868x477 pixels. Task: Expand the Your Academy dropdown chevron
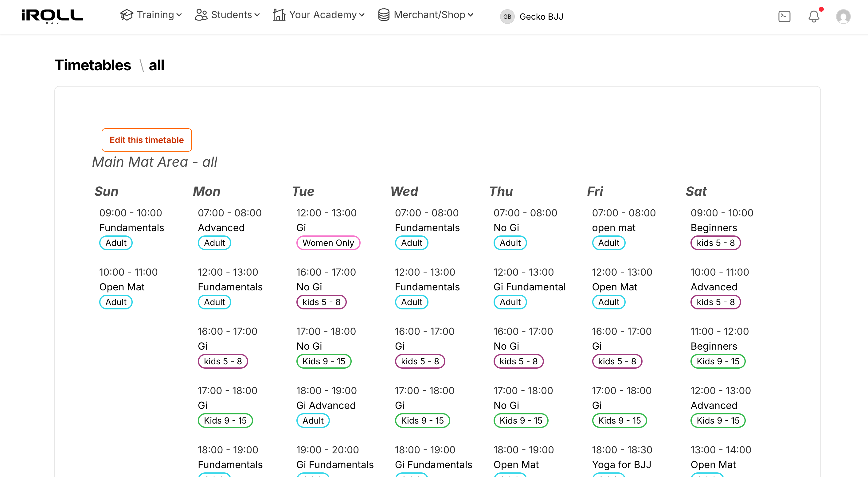coord(362,15)
